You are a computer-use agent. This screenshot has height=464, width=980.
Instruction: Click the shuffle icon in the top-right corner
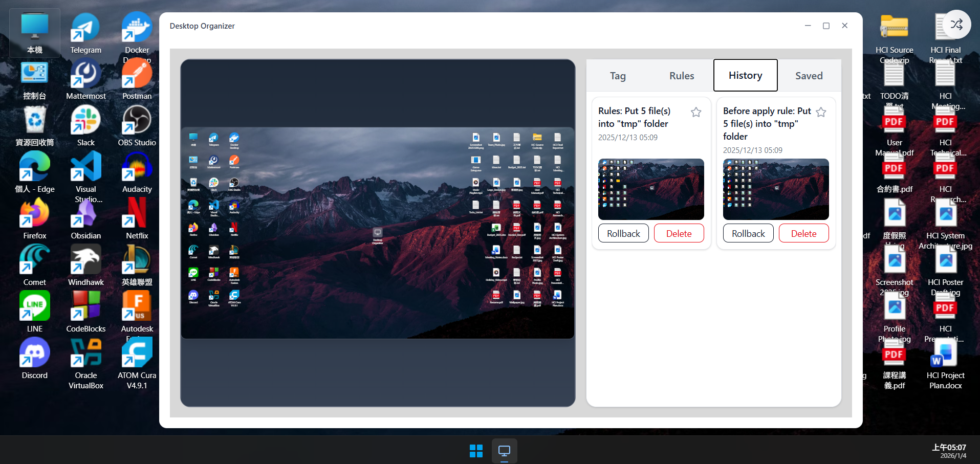coord(956,24)
